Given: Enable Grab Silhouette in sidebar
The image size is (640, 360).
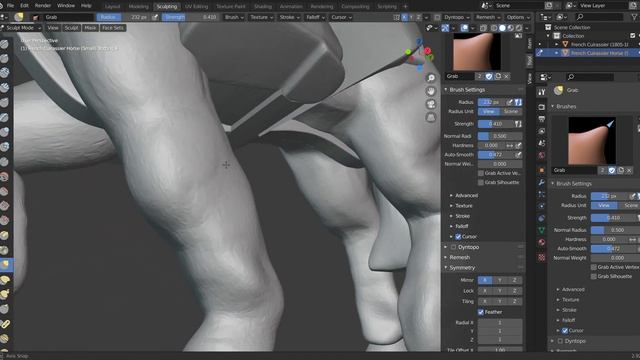Looking at the screenshot, I should click(x=481, y=182).
